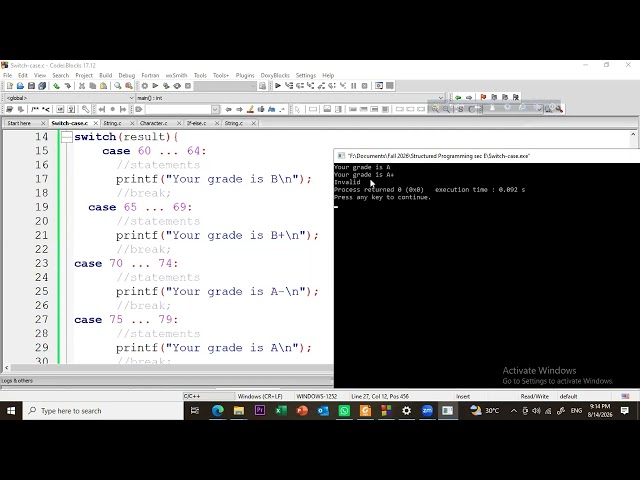The width and height of the screenshot is (640, 480).
Task: Create a new file with the toolbar icon
Action: tap(10, 86)
